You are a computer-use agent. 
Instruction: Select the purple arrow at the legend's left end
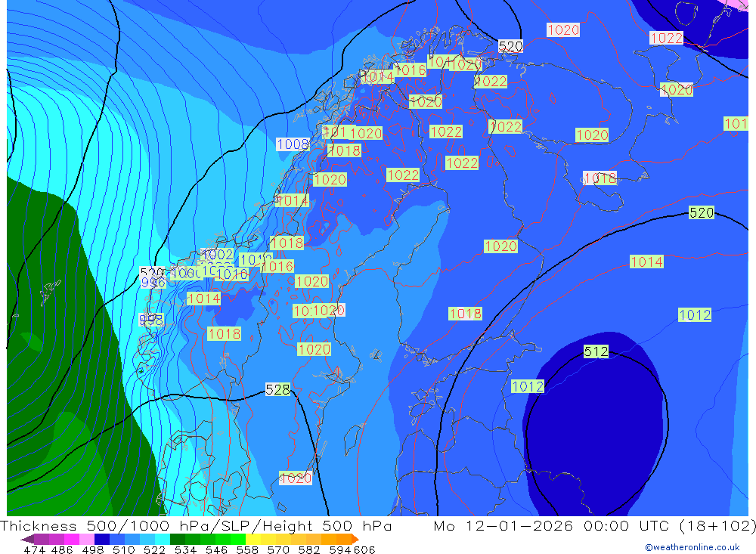pyautogui.click(x=27, y=539)
